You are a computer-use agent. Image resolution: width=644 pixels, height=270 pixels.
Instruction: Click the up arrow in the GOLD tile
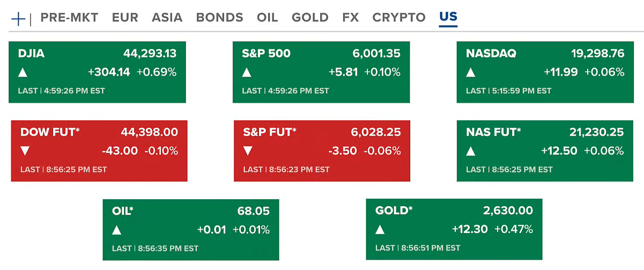point(380,230)
